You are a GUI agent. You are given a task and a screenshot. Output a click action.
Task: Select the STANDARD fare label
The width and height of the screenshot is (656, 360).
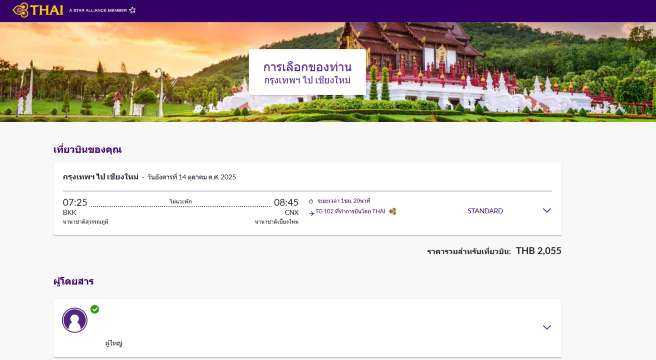(x=485, y=211)
